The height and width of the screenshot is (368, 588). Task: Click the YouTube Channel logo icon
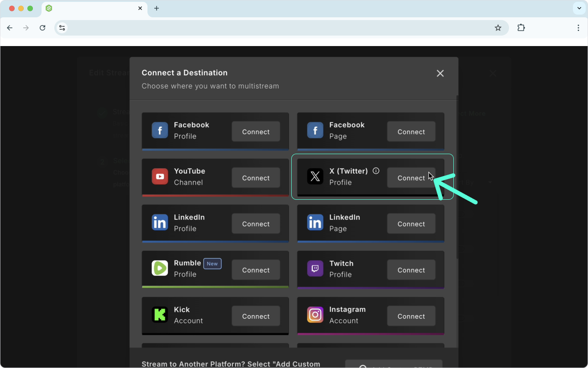coord(160,176)
